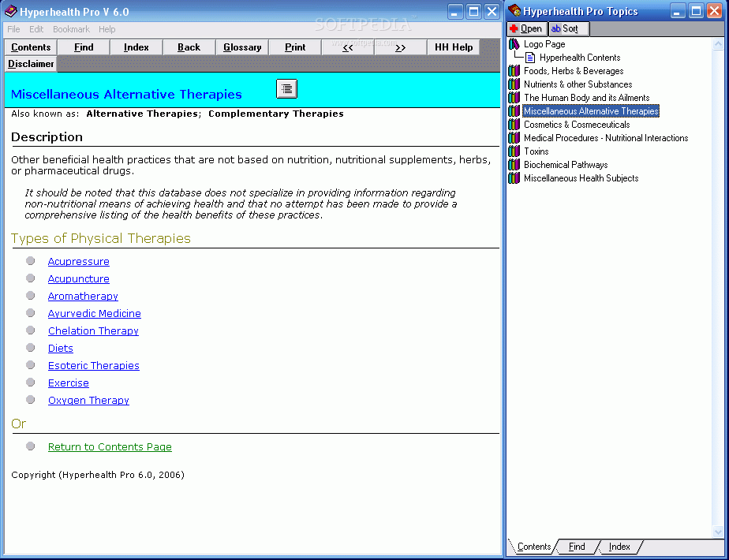Open the Acupuncture link

79,279
